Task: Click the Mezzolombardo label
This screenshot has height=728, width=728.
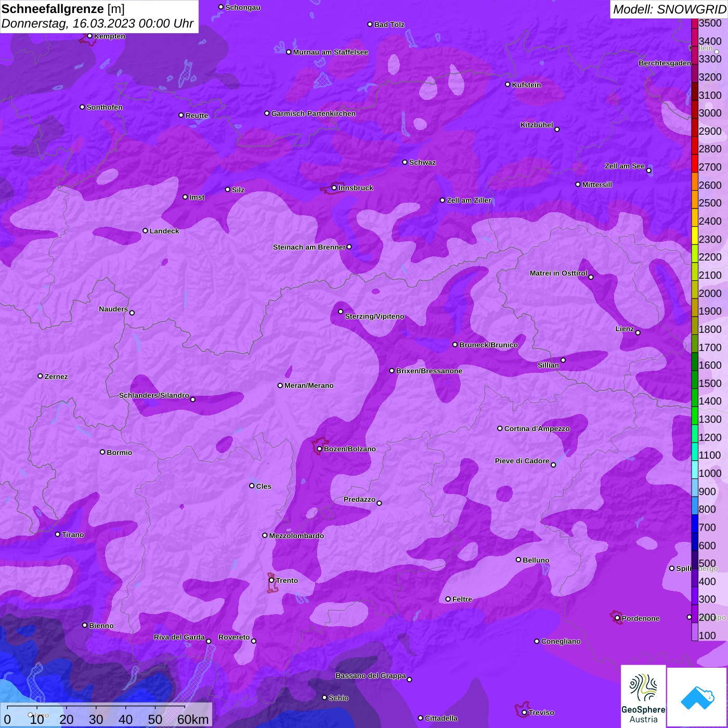Action: pos(296,536)
